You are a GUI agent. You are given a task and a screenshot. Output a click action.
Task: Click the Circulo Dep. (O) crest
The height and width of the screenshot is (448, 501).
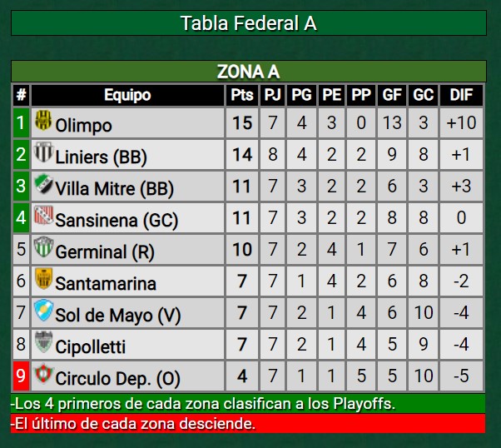point(42,376)
